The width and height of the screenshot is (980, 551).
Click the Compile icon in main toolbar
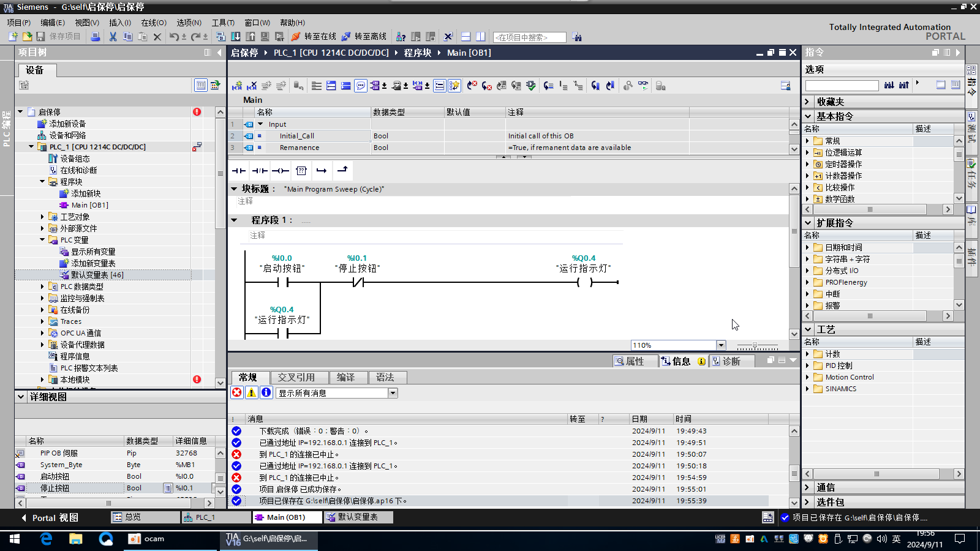[x=221, y=37]
